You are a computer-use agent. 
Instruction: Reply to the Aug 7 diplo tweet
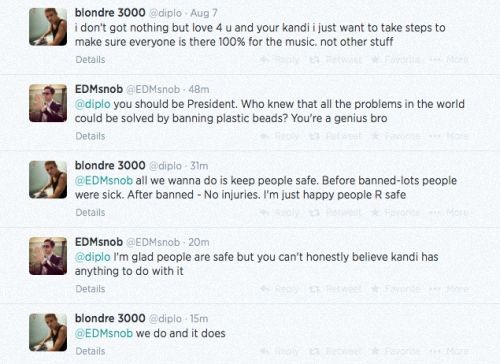279,60
